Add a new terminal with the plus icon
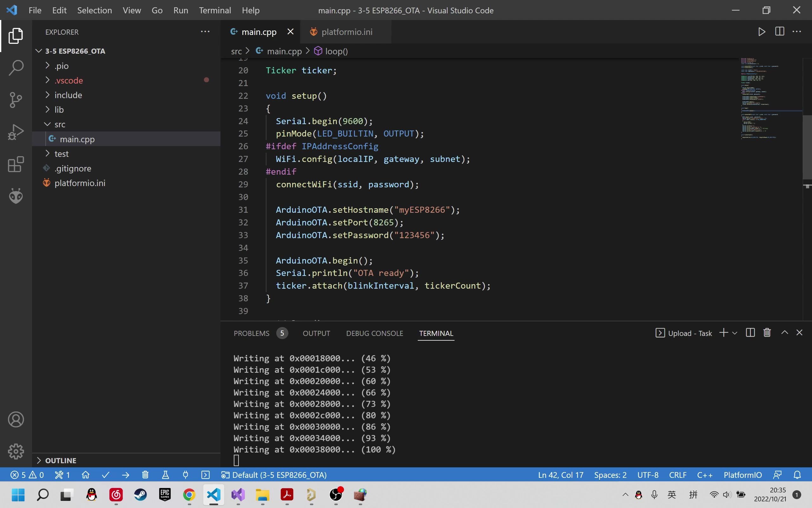 (x=724, y=333)
